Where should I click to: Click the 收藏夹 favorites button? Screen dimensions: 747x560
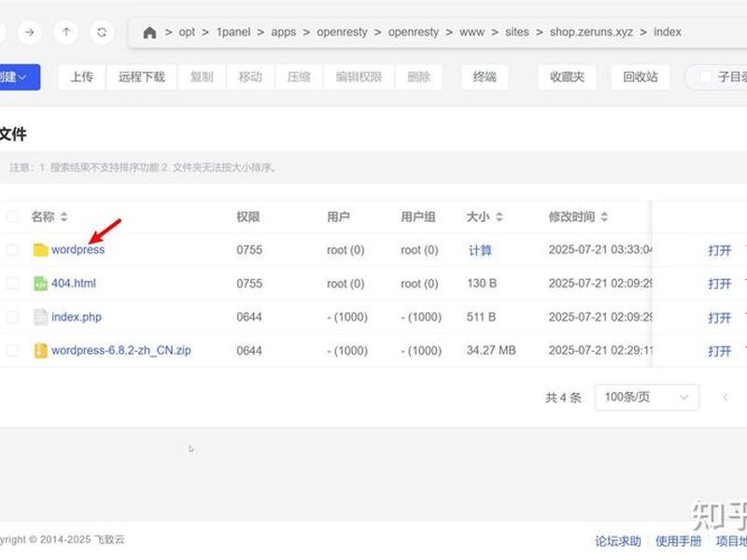tap(567, 77)
